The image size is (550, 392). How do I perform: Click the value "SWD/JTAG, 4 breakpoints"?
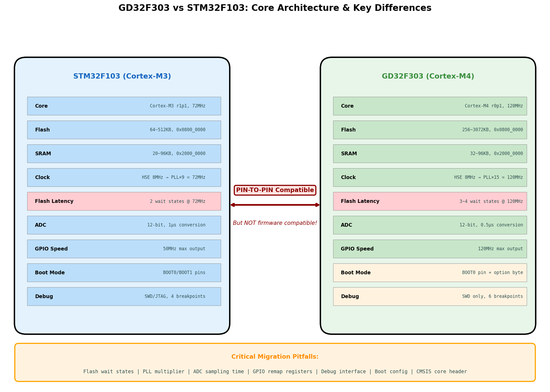[x=175, y=297]
